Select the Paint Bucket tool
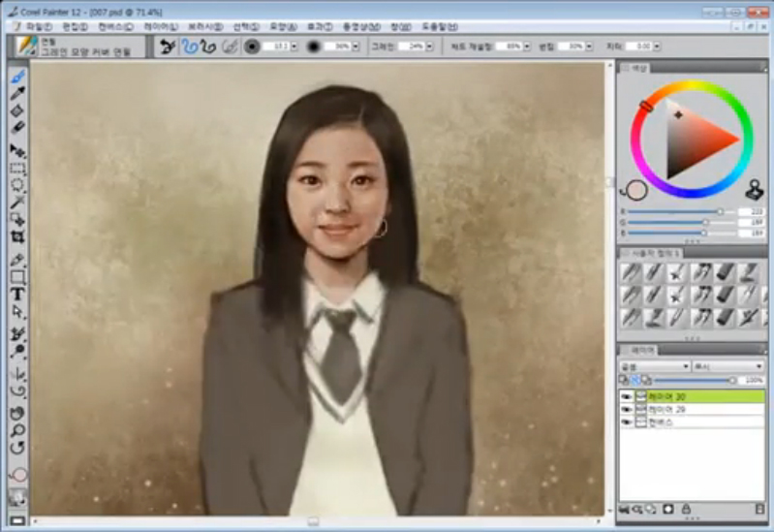This screenshot has height=532, width=774. 17,110
